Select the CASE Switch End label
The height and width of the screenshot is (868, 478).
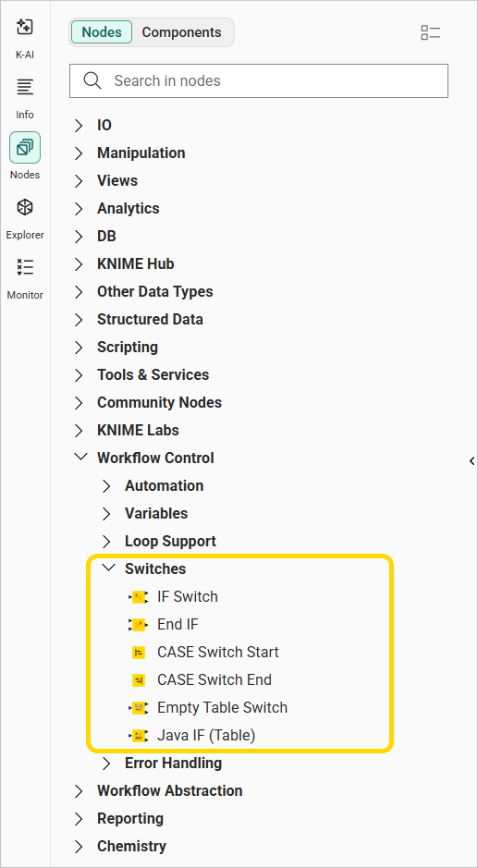click(214, 679)
